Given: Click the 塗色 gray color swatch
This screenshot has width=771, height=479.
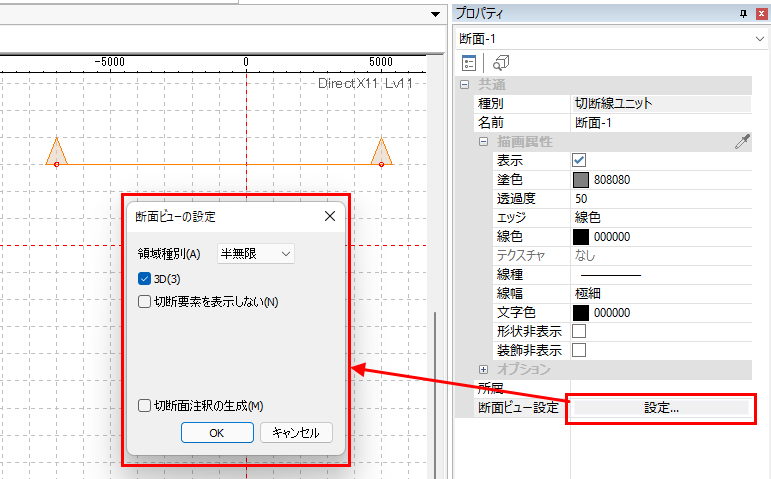Looking at the screenshot, I should (581, 180).
